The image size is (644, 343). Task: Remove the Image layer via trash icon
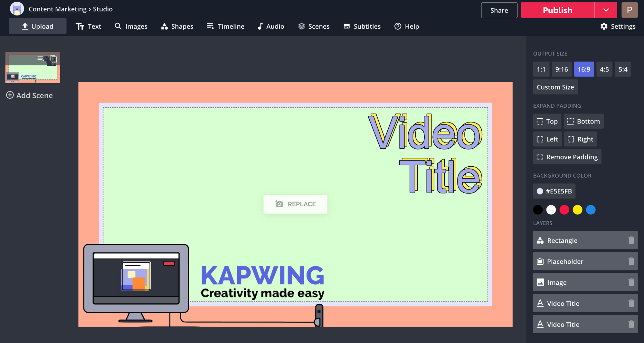click(x=631, y=282)
